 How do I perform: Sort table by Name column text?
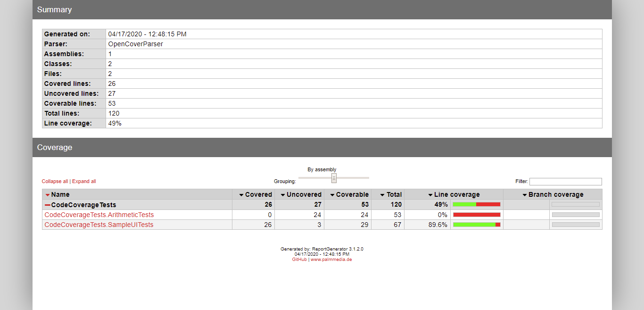[60, 194]
